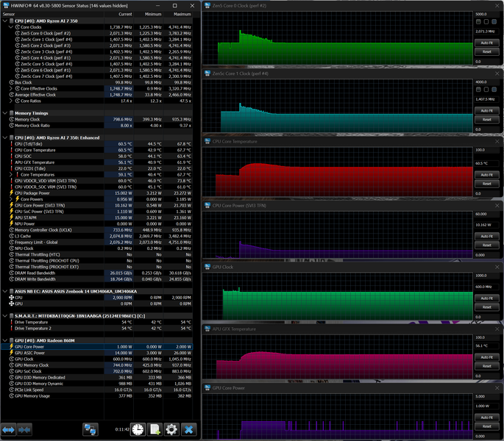Click the clock reset timer icon
Viewport: 504px width, 441px height.
click(138, 429)
